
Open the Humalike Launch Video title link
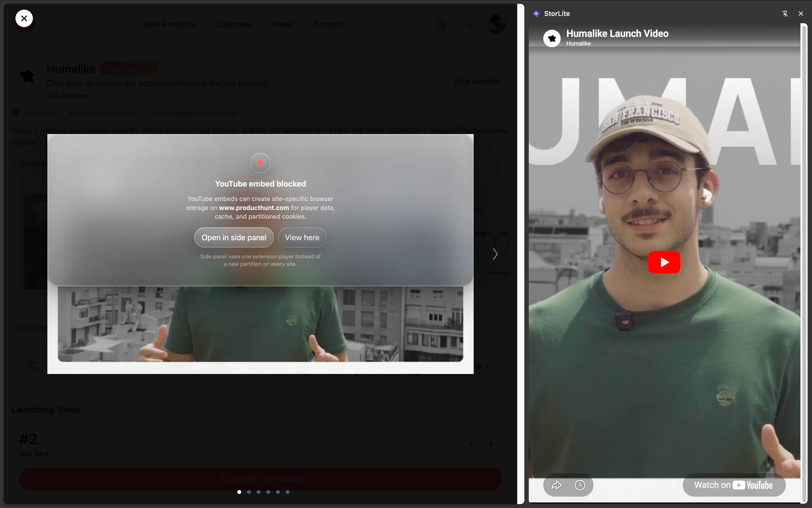point(617,34)
